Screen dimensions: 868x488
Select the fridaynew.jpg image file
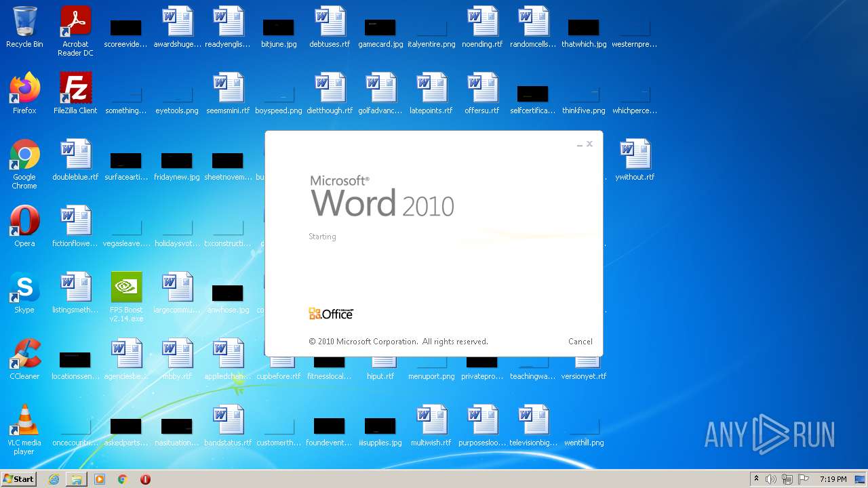(x=177, y=165)
